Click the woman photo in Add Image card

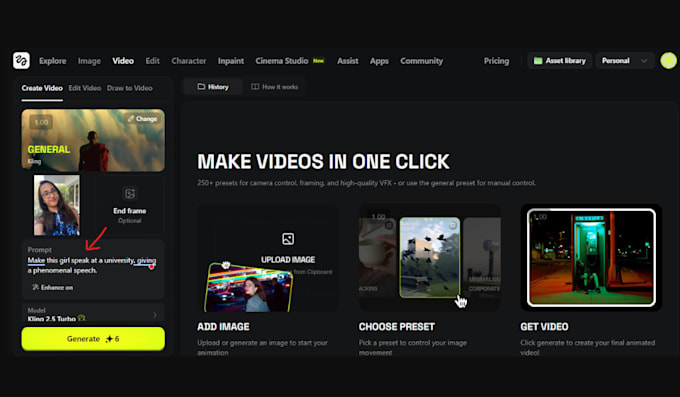click(x=248, y=287)
